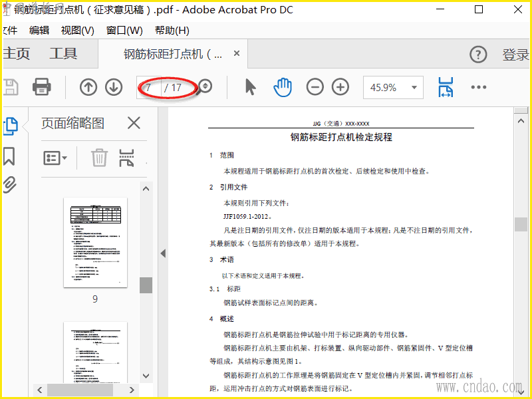Click the line 本规则引用下列文件
This screenshot has width=532, height=399.
point(257,203)
